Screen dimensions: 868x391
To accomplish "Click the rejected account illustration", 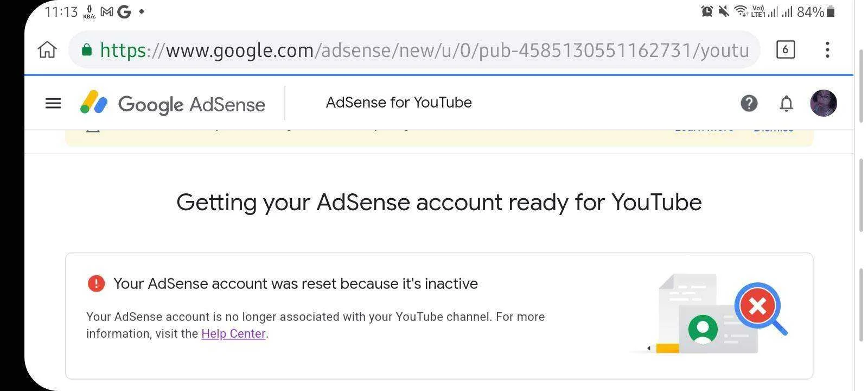I will click(x=709, y=314).
